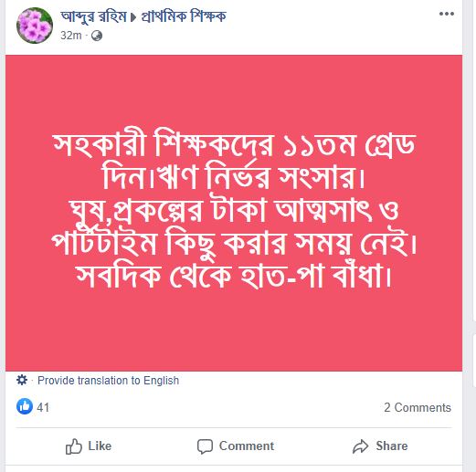Expand the 2 Comments section
The image size is (476, 472).
point(418,407)
